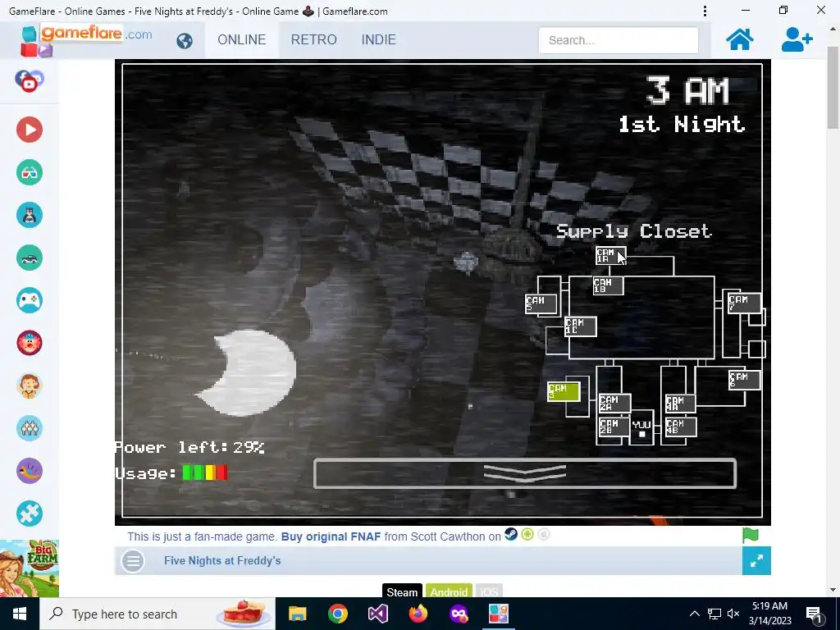Open Visual Studio from taskbar
The image size is (840, 630).
click(377, 614)
